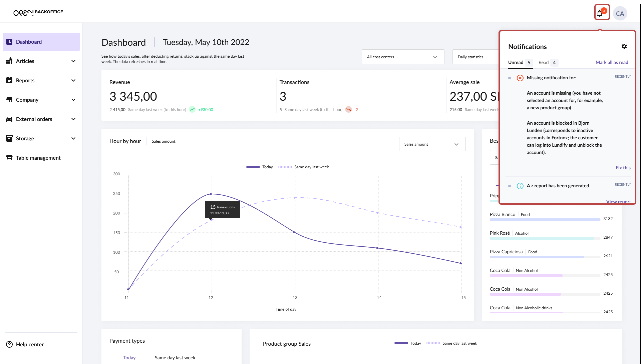The image size is (643, 364).
Task: Expand the Reports sidebar menu chevron
Action: click(73, 80)
